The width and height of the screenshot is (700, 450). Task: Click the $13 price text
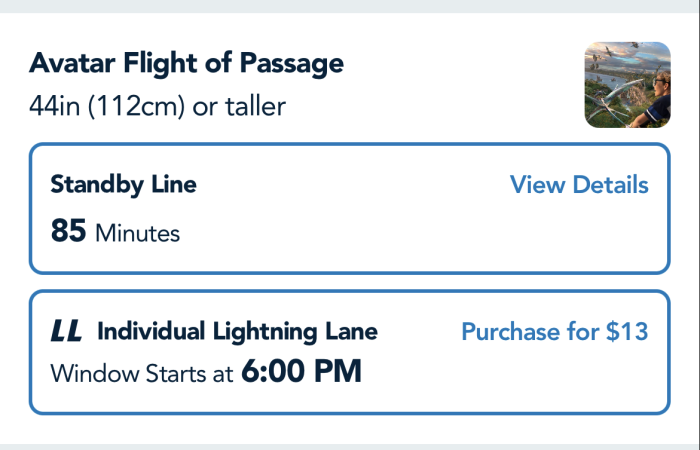[x=627, y=332]
